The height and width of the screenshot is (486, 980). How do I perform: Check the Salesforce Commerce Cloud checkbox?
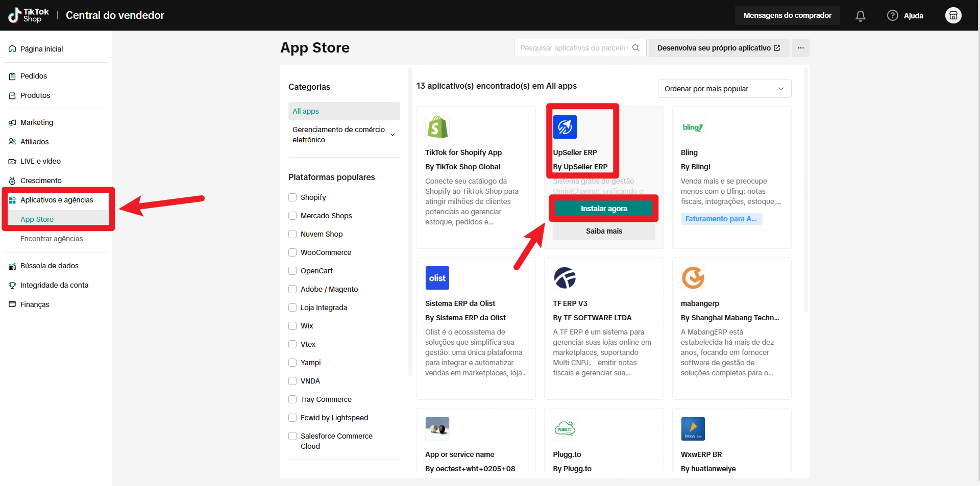point(292,436)
